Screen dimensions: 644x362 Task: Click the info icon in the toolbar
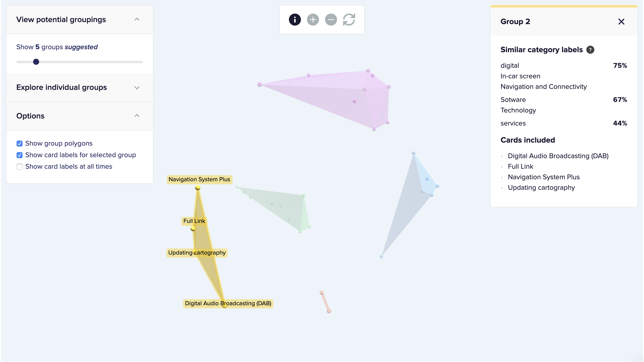[x=294, y=20]
